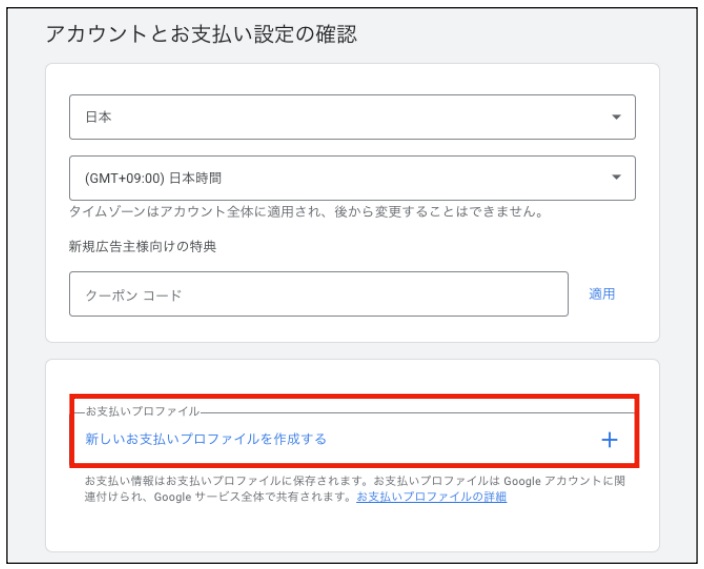
Task: Focus the クーポン コード input field
Action: 318,294
